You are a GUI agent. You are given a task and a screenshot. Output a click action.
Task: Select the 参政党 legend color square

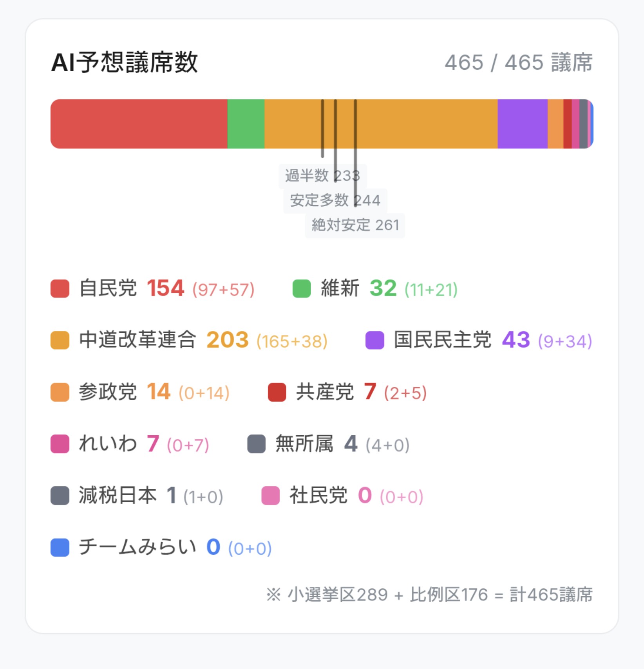pyautogui.click(x=60, y=392)
